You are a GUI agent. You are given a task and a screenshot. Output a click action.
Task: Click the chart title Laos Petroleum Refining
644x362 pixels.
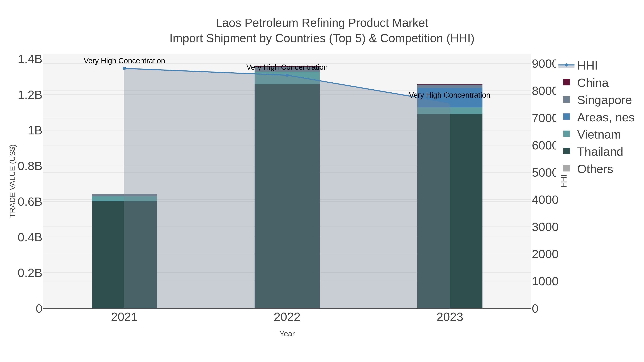tap(322, 23)
